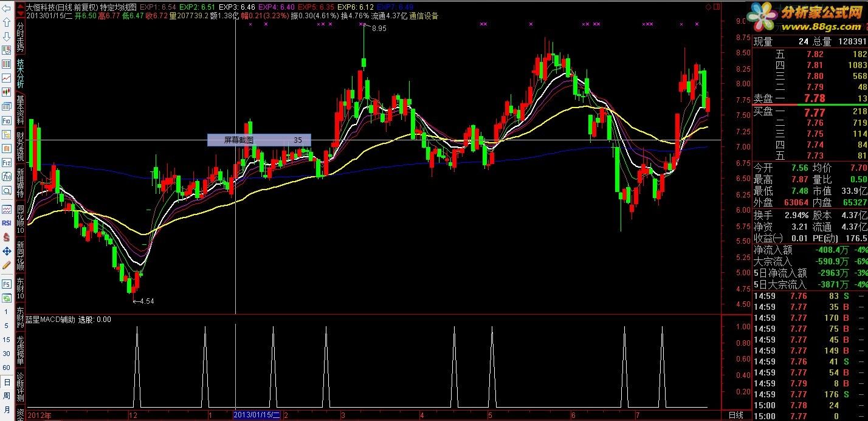868x421 pixels.
Task: Select the RSI indicator icon
Action: coord(7,223)
